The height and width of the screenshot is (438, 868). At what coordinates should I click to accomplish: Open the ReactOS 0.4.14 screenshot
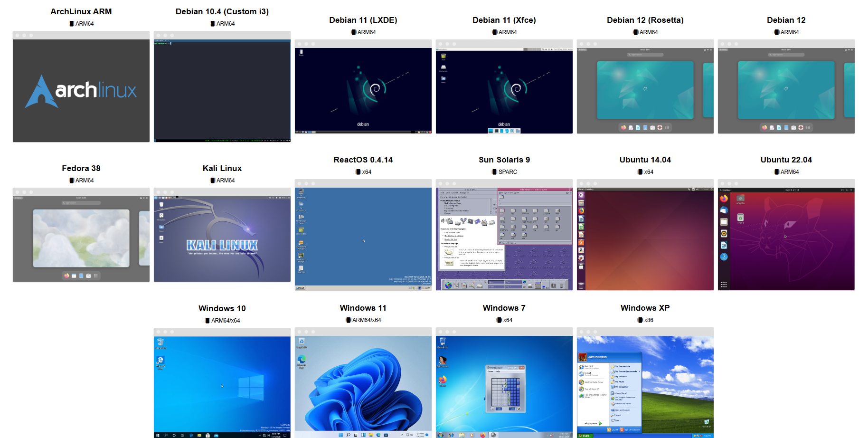tap(363, 235)
